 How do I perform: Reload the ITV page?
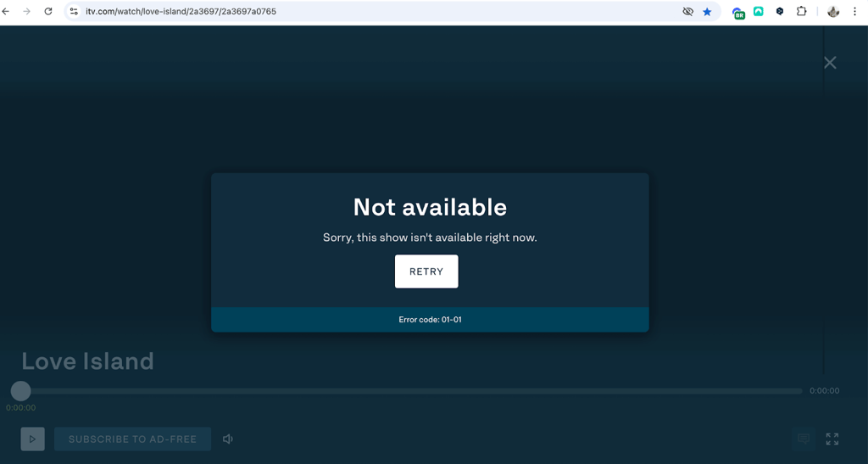48,11
